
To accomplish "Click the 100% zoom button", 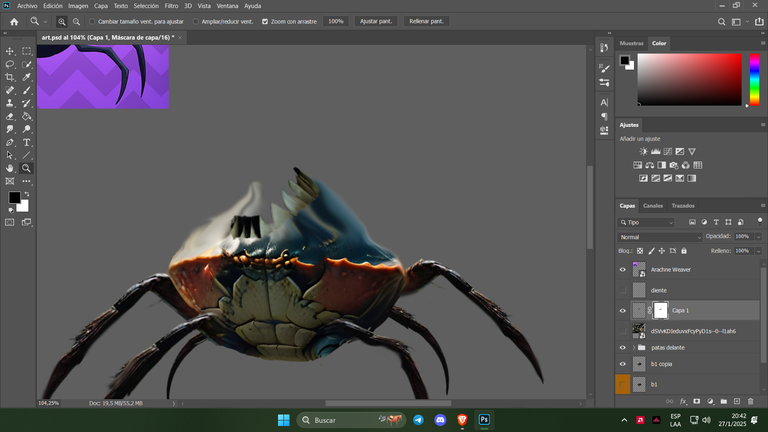I will coord(336,22).
